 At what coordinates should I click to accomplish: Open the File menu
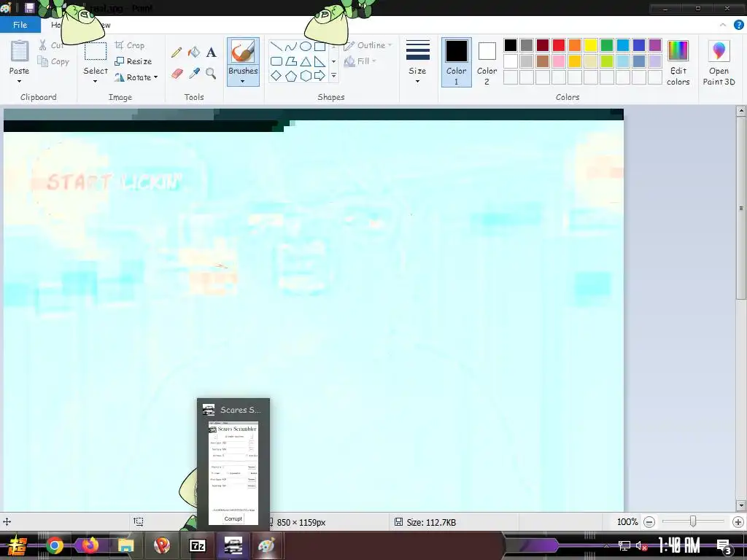tap(20, 25)
